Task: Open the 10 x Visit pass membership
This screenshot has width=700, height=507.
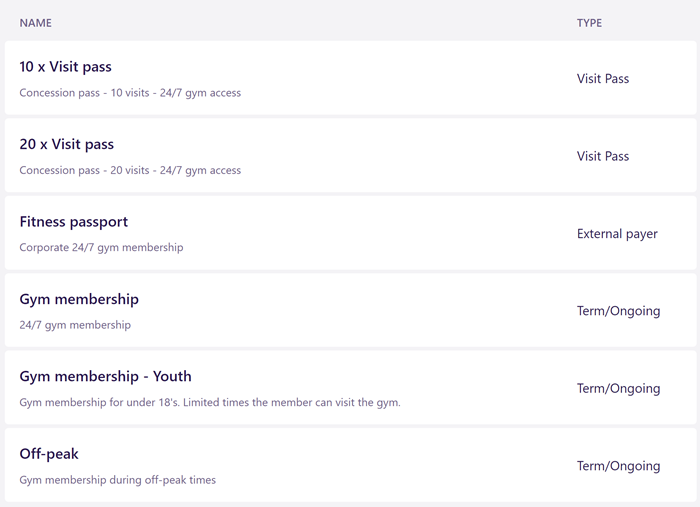Action: click(x=66, y=67)
